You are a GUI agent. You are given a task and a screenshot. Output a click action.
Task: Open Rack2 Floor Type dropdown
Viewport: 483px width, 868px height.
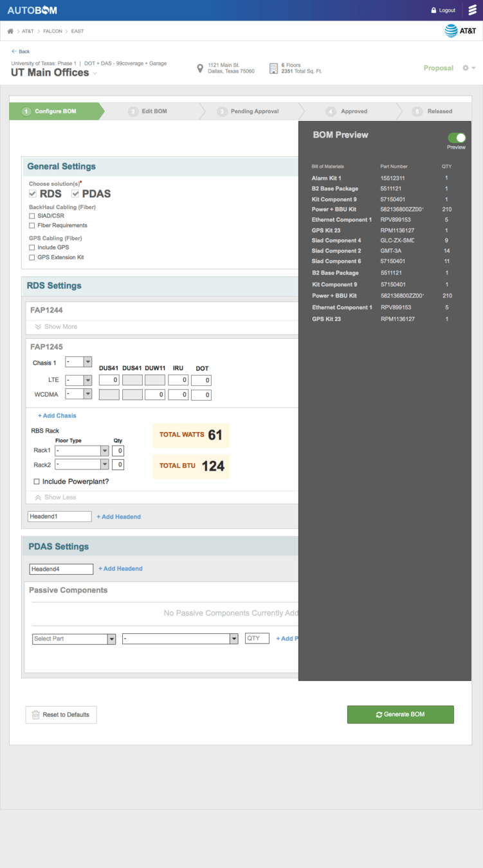coord(82,464)
